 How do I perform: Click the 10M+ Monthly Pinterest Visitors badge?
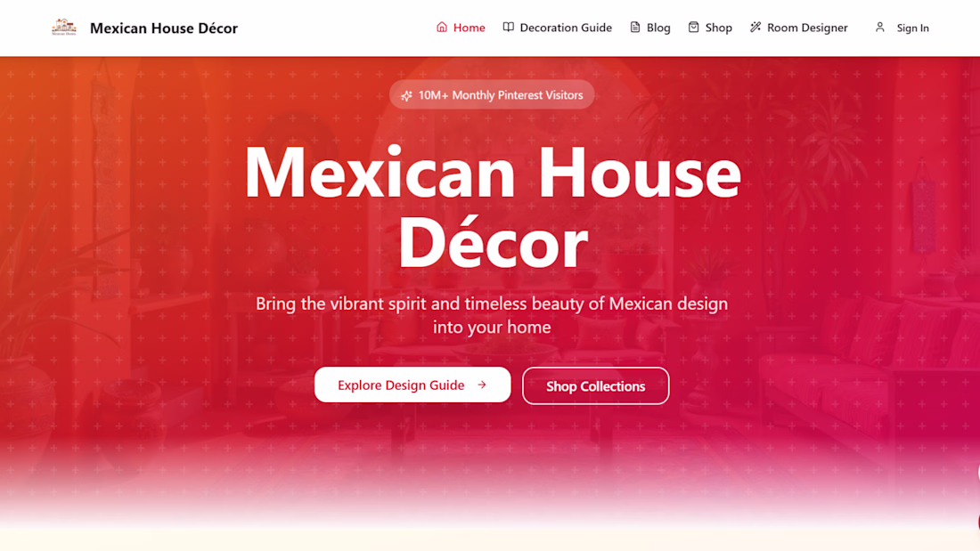[x=492, y=95]
